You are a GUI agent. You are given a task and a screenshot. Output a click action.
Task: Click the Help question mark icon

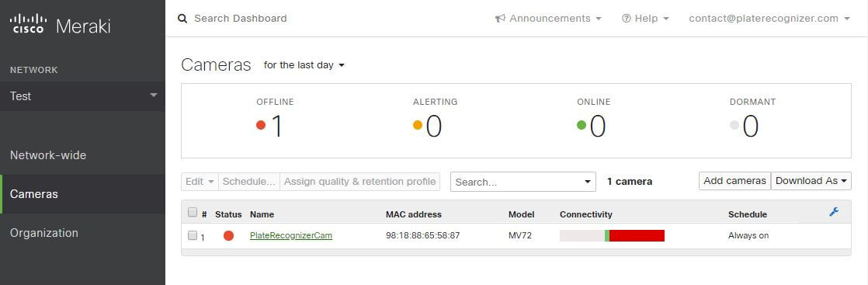tap(626, 19)
